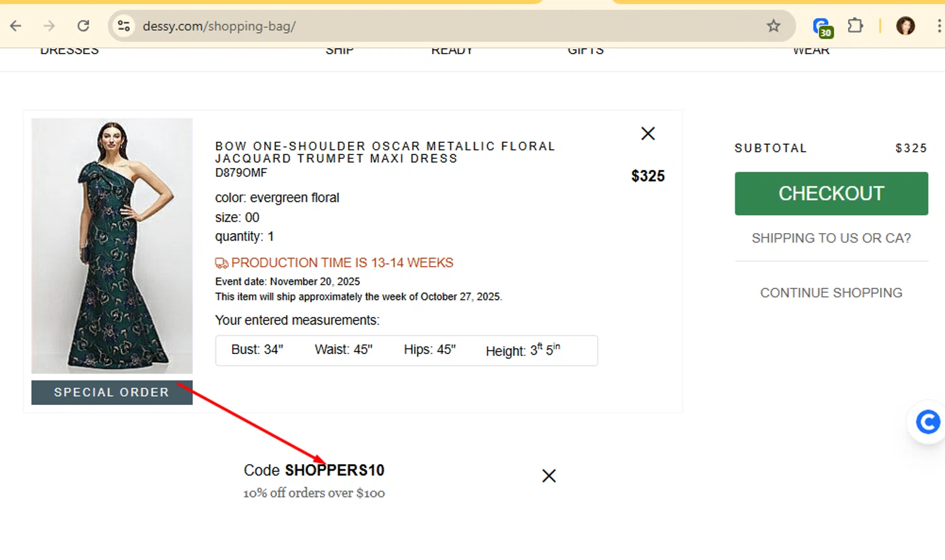This screenshot has height=560, width=945.
Task: Click CONTINUE SHOPPING
Action: pyautogui.click(x=831, y=293)
